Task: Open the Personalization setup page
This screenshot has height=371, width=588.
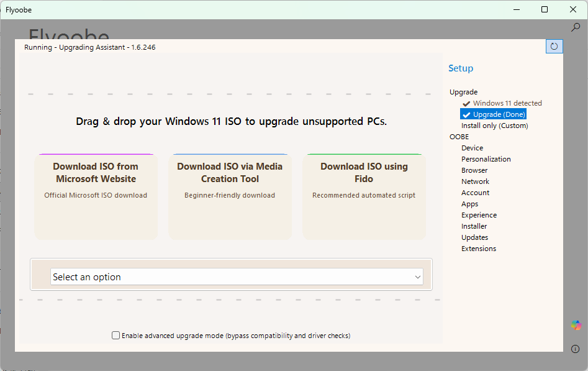Action: [x=486, y=159]
